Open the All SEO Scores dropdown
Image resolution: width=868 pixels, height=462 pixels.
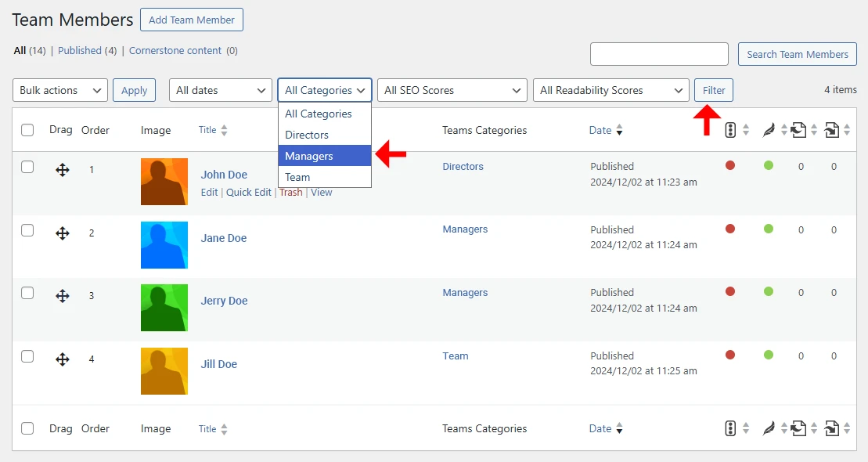click(x=452, y=90)
